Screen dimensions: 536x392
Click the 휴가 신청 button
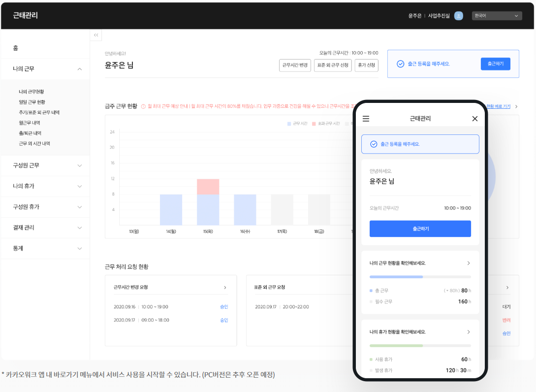coord(367,65)
